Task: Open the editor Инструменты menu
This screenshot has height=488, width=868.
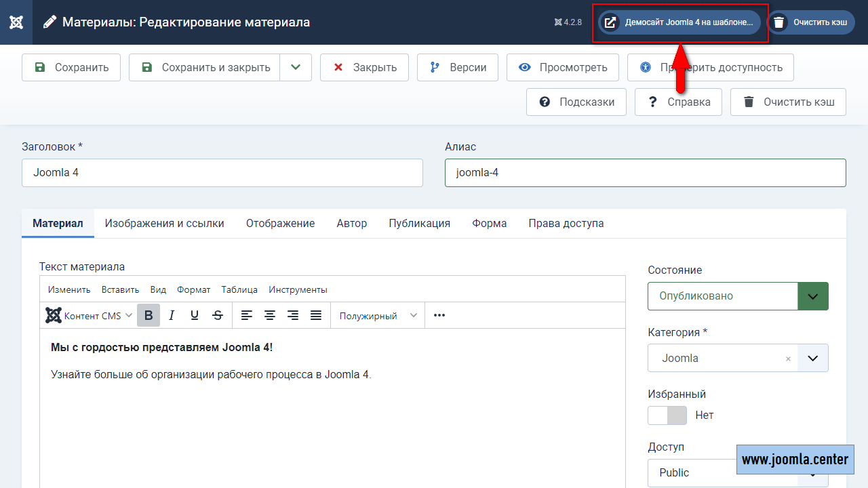Action: point(298,289)
